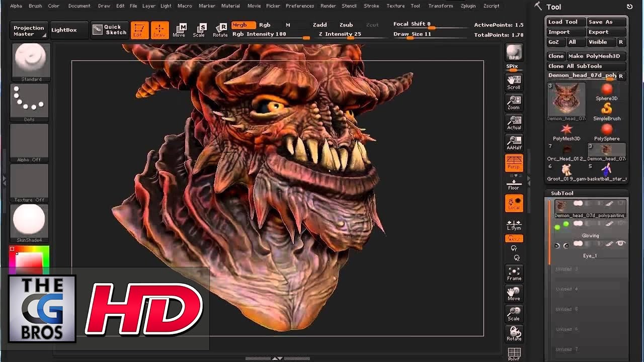Select the top toolbar Move mode
The image size is (644, 362).
(x=179, y=30)
